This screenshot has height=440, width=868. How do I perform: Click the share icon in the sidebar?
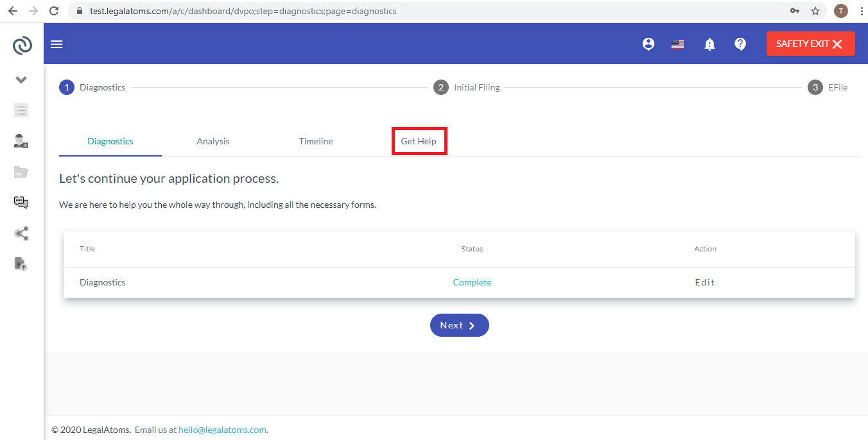click(x=21, y=233)
